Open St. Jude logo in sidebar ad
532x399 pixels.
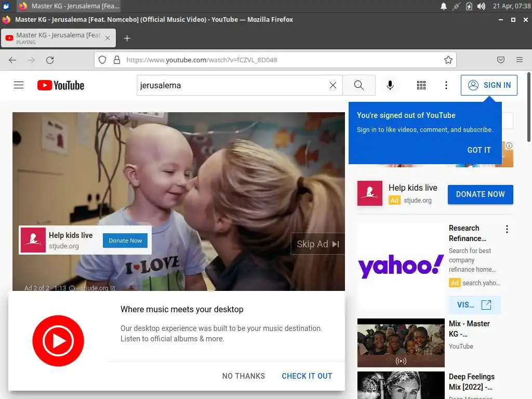[x=370, y=193]
